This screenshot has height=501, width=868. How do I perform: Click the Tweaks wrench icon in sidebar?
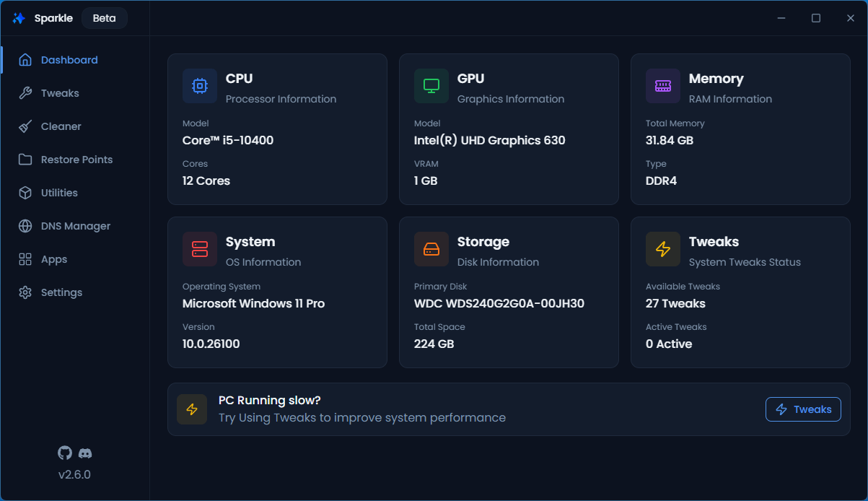tap(25, 93)
